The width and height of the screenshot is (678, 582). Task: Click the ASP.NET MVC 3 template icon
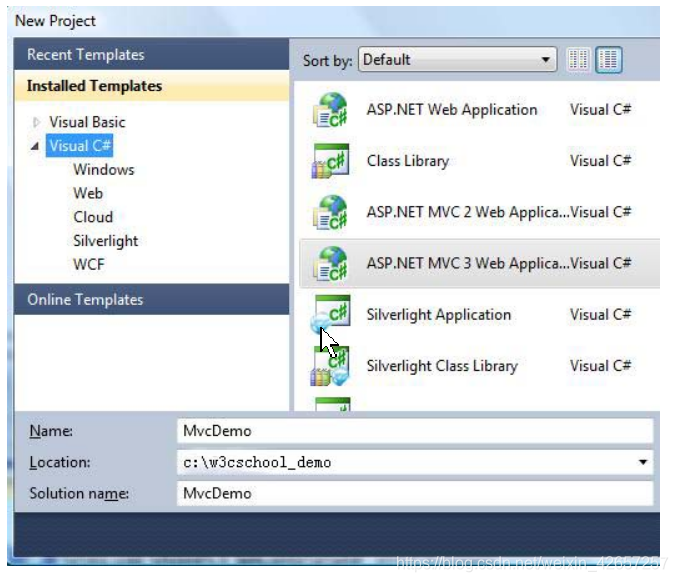(x=331, y=263)
